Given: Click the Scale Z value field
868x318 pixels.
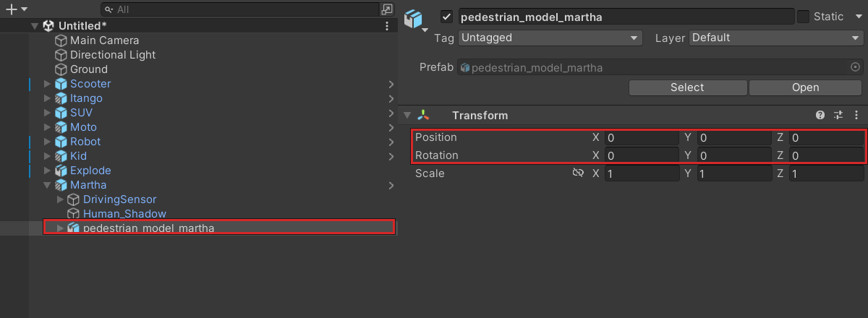Looking at the screenshot, I should (x=826, y=174).
